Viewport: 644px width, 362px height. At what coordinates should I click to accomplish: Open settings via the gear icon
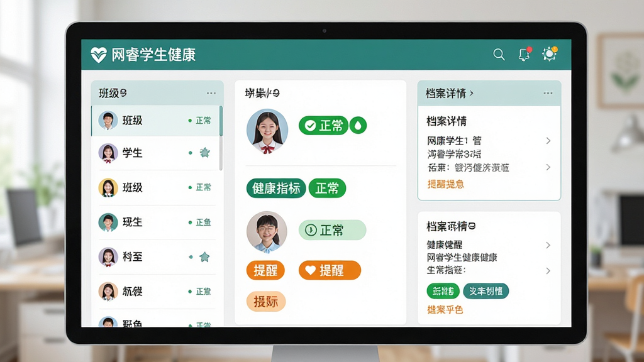pyautogui.click(x=549, y=54)
